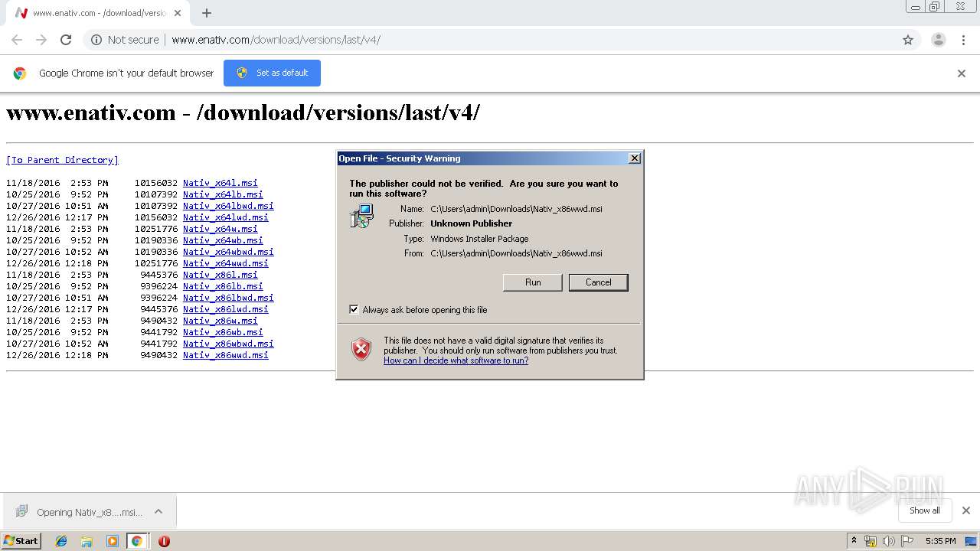Close the enativ.com tab
This screenshot has width=980, height=551.
(x=178, y=13)
